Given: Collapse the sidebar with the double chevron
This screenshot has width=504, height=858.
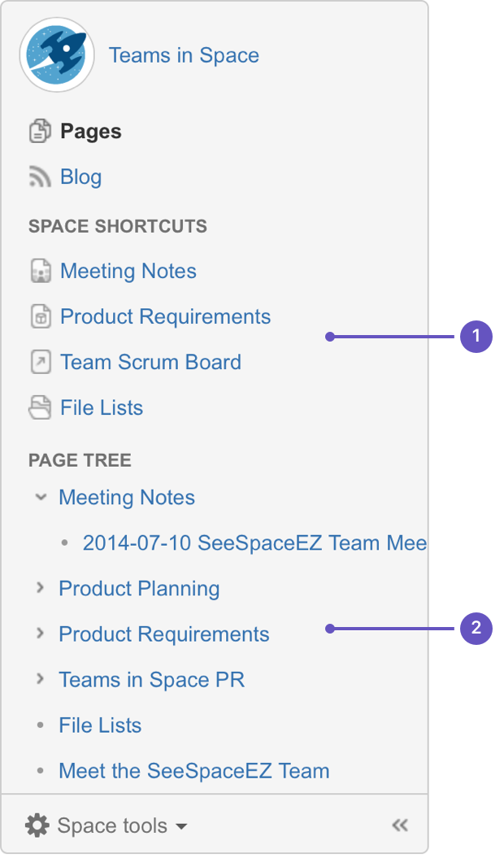Looking at the screenshot, I should (x=400, y=825).
